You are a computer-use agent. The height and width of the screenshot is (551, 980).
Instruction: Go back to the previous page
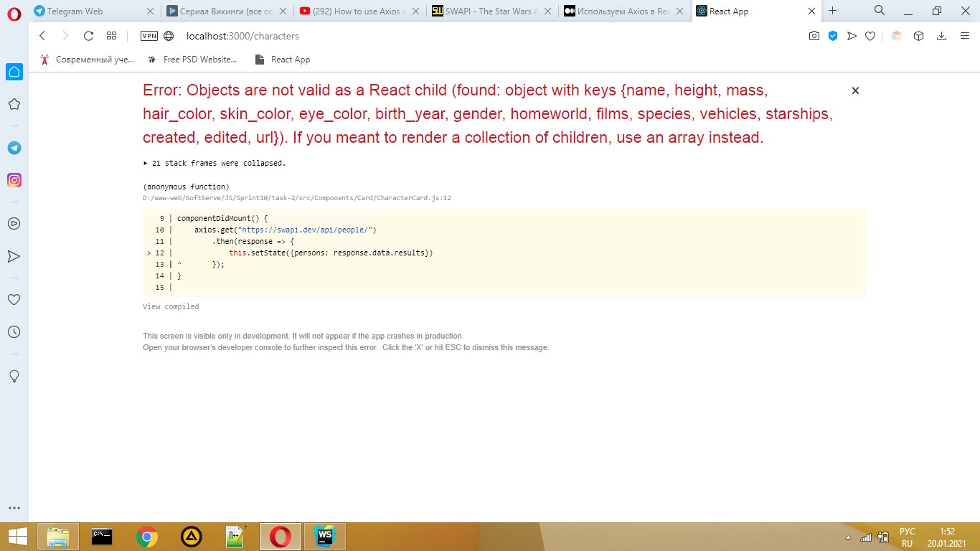(42, 36)
